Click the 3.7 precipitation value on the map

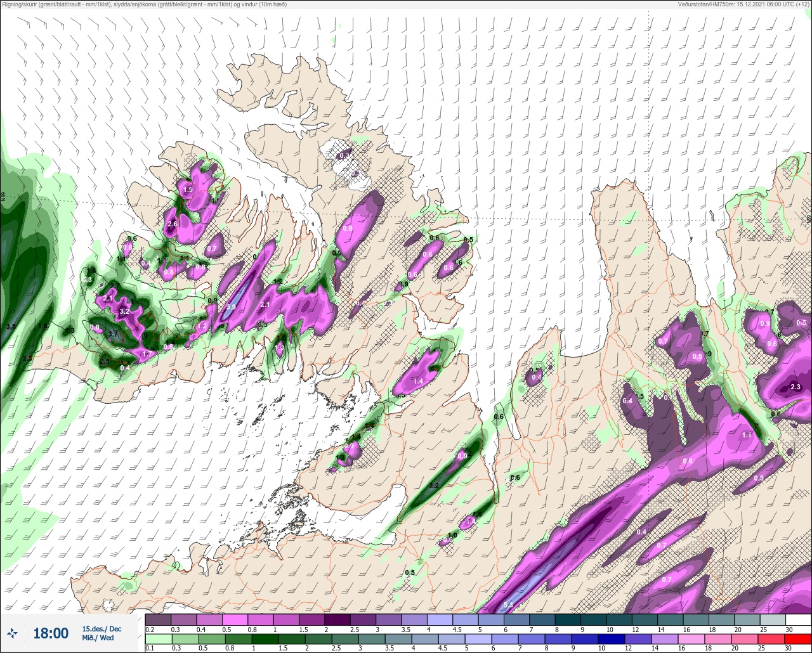114,334
